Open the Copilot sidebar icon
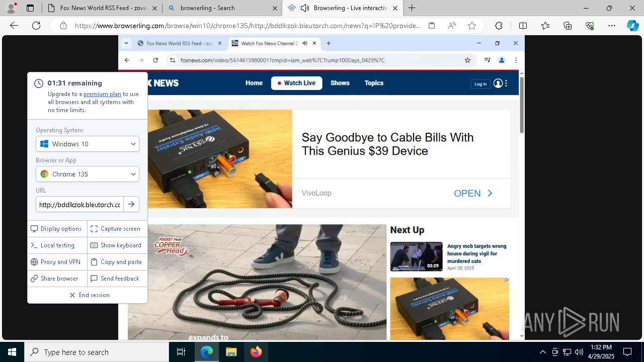Image resolution: width=644 pixels, height=362 pixels. click(x=633, y=26)
